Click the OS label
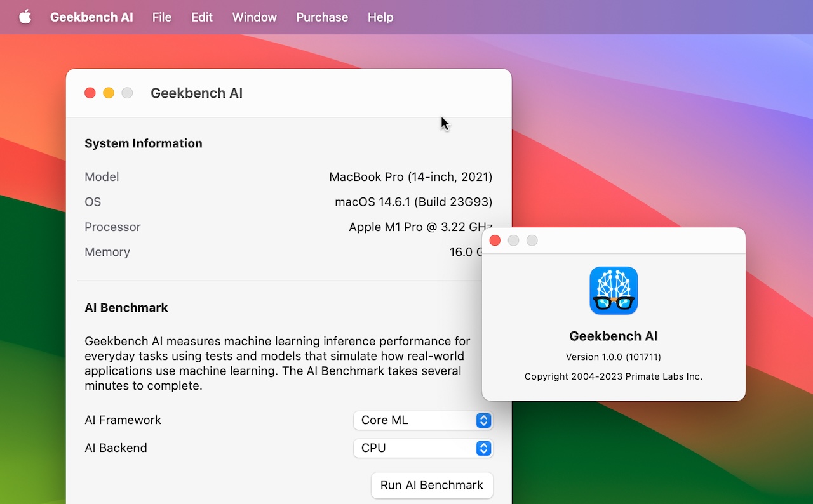 (x=93, y=202)
